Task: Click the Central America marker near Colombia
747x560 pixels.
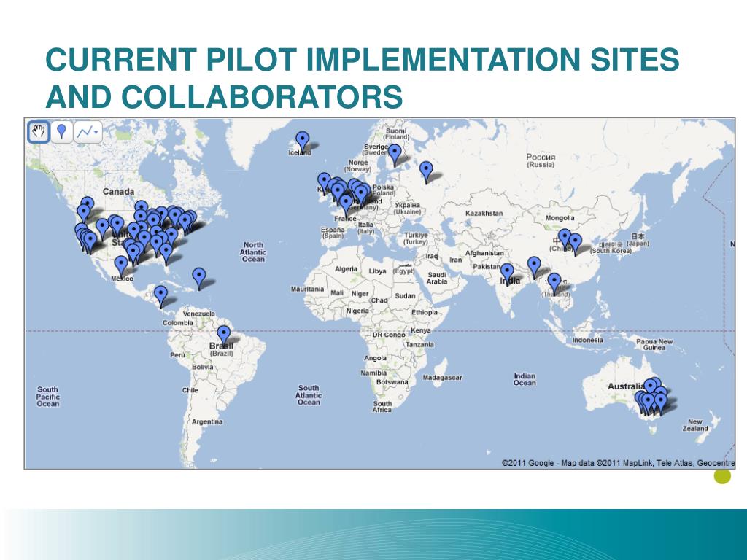Action: point(161,296)
